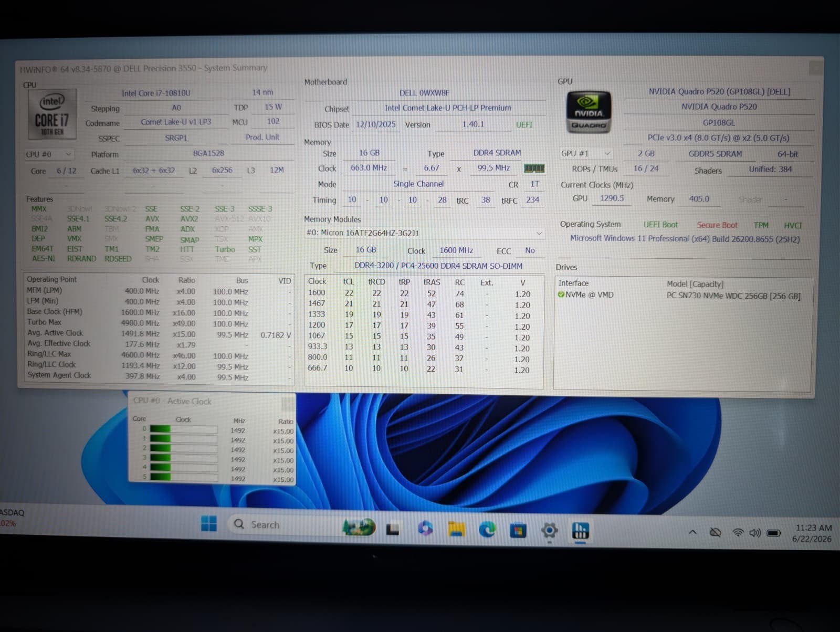Screen dimensions: 840x632
Task: Click the chipset Intel Comet Lake-U PCH-LP Premium
Action: pyautogui.click(x=448, y=108)
